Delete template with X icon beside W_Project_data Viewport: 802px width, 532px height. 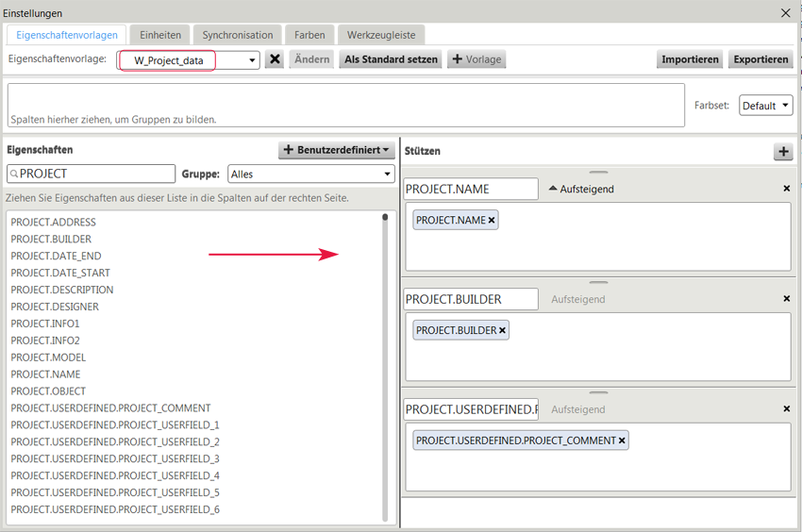click(275, 59)
